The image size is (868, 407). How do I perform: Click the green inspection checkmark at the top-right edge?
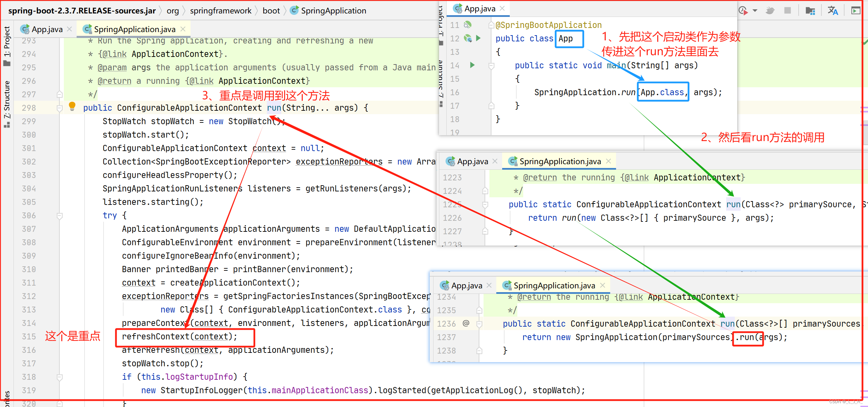(x=865, y=42)
